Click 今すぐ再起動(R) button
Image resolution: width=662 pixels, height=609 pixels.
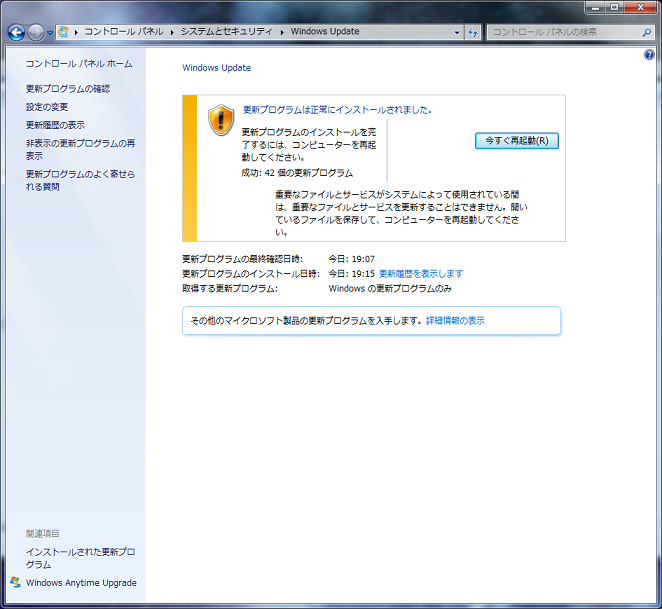(x=517, y=141)
